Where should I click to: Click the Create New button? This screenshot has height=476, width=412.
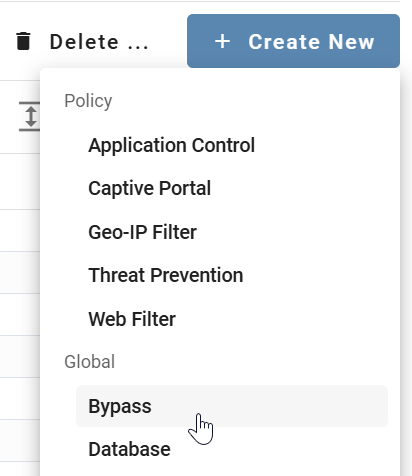tap(293, 41)
